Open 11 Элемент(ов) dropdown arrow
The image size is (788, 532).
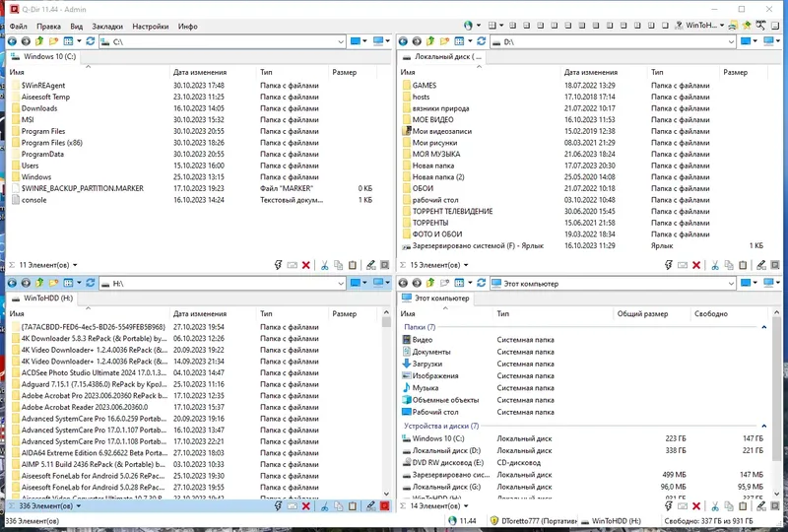(x=75, y=265)
